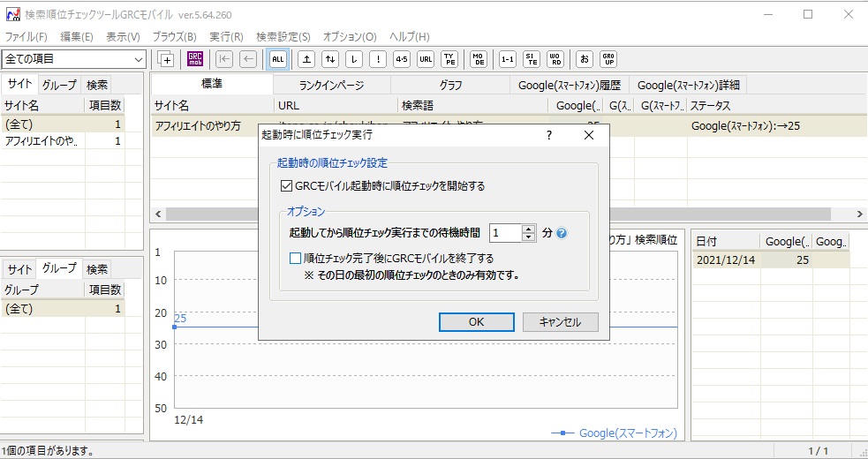This screenshot has height=459, width=868.
Task: Click the キャンセル button
Action: 560,321
